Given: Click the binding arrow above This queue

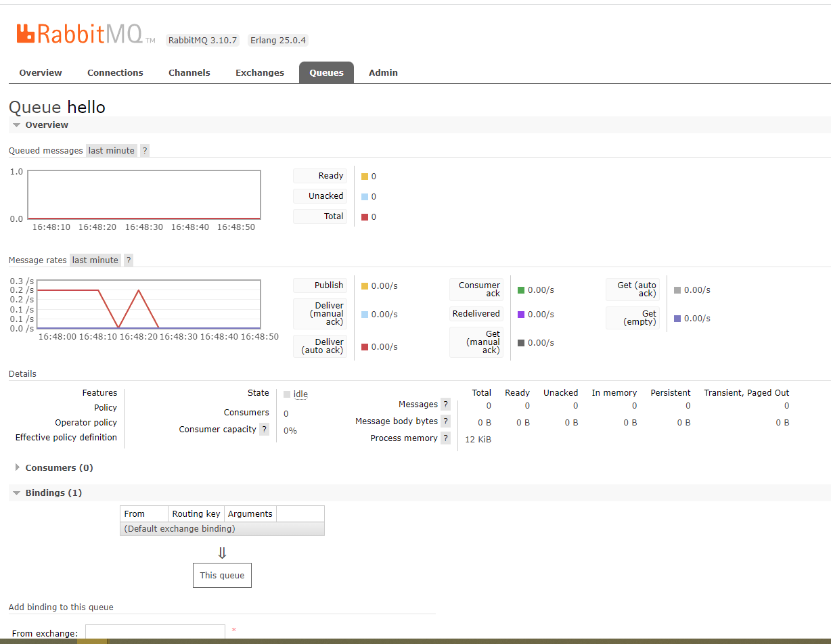Looking at the screenshot, I should [x=222, y=553].
